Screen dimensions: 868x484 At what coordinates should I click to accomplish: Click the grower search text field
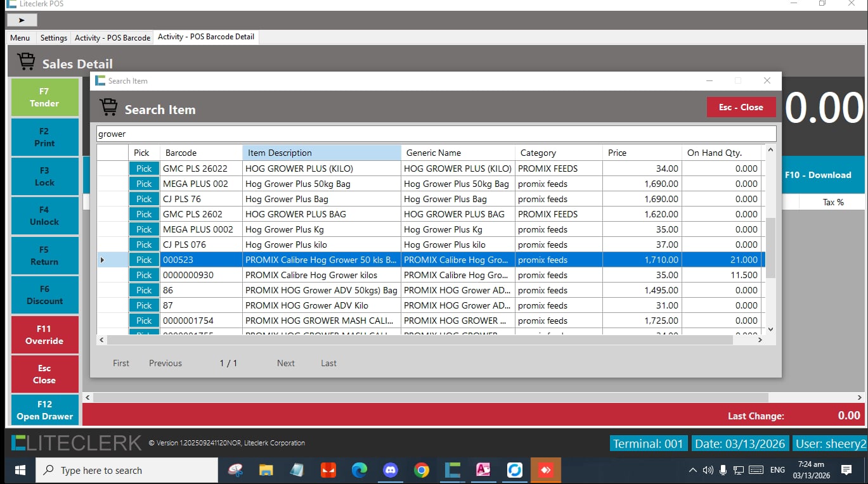(x=436, y=134)
